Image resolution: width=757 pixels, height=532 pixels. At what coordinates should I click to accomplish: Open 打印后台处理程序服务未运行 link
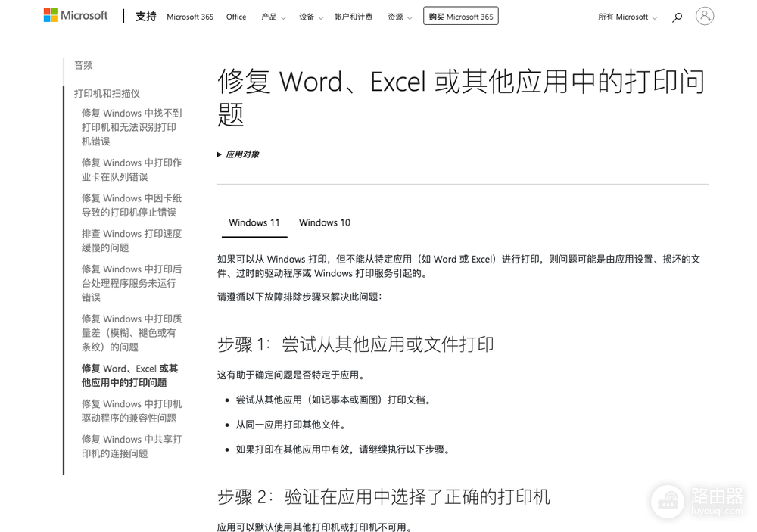[x=131, y=283]
